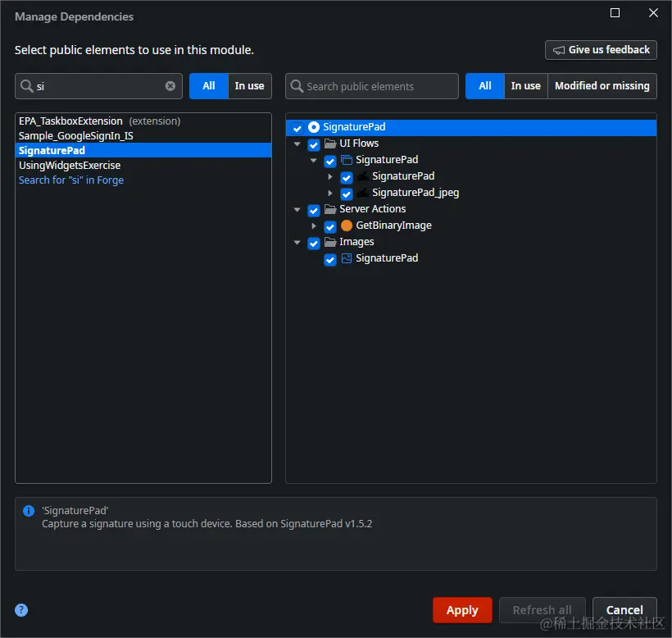The image size is (672, 638).
Task: Select All filter for modules list
Action: (x=209, y=86)
